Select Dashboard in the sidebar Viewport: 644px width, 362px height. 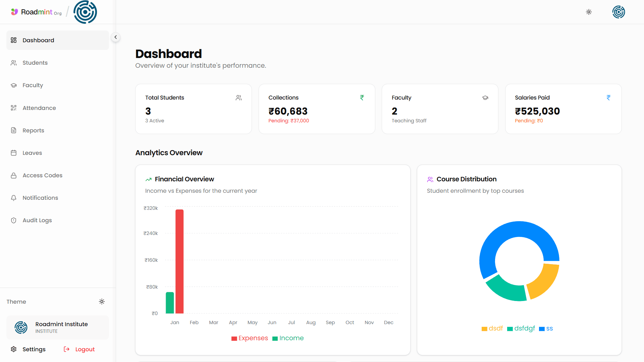[x=38, y=40]
